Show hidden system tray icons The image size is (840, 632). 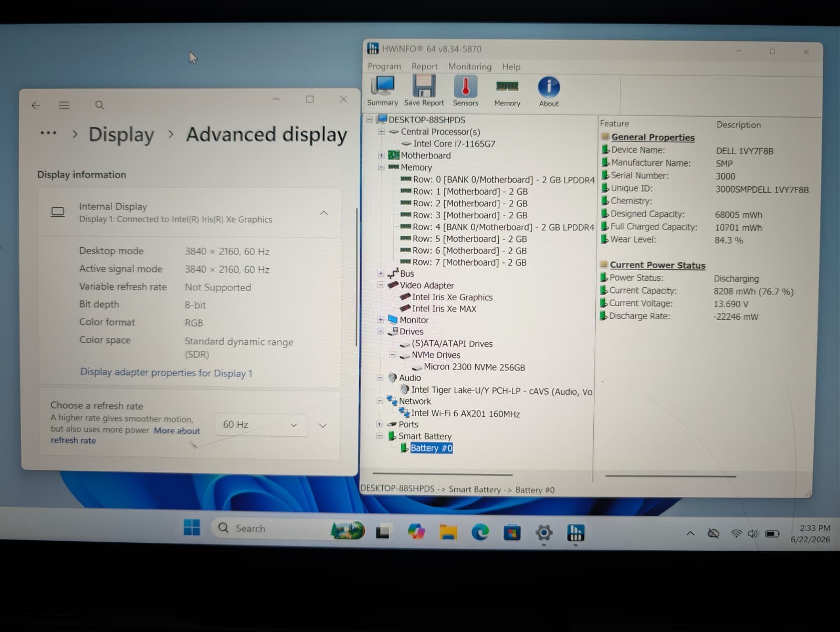pos(690,533)
